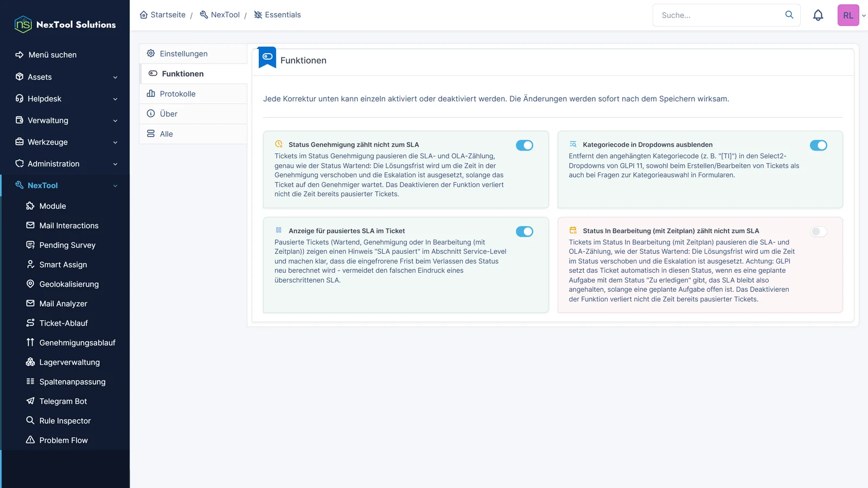Screen dimensions: 868x488
Task: Go to Startseite breadcrumb link
Action: pyautogui.click(x=162, y=15)
